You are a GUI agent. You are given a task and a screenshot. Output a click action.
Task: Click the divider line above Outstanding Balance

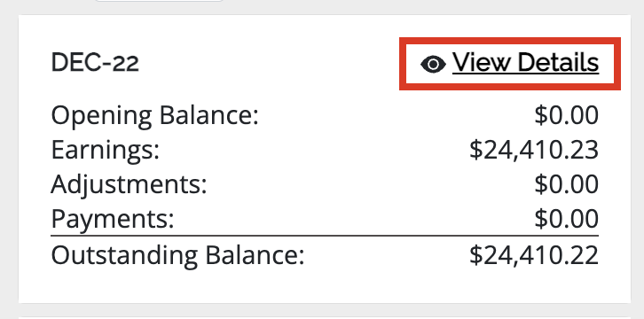coord(325,236)
